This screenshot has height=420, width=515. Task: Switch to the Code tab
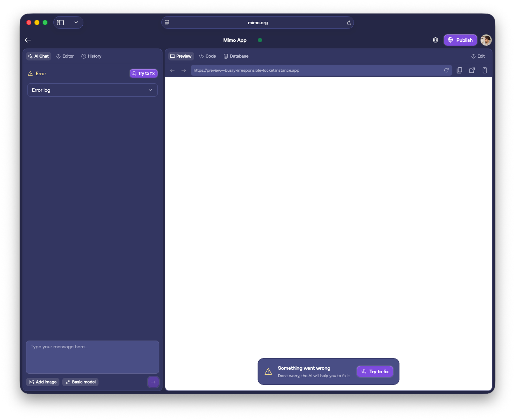[207, 56]
